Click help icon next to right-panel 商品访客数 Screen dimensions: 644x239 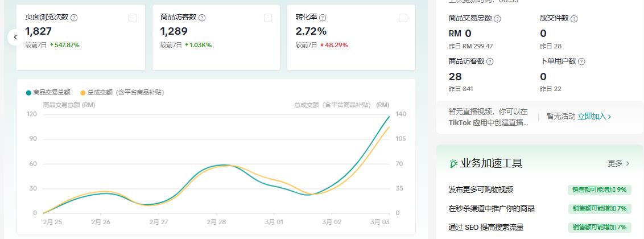pyautogui.click(x=490, y=61)
